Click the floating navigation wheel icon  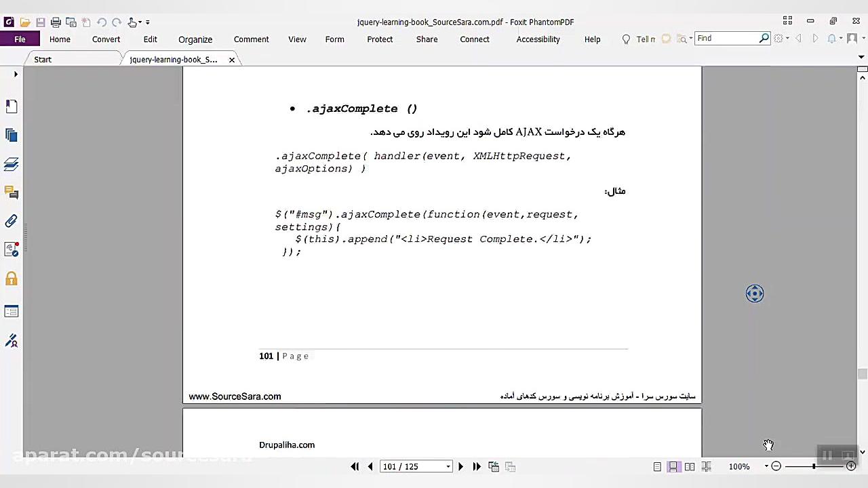pyautogui.click(x=755, y=293)
